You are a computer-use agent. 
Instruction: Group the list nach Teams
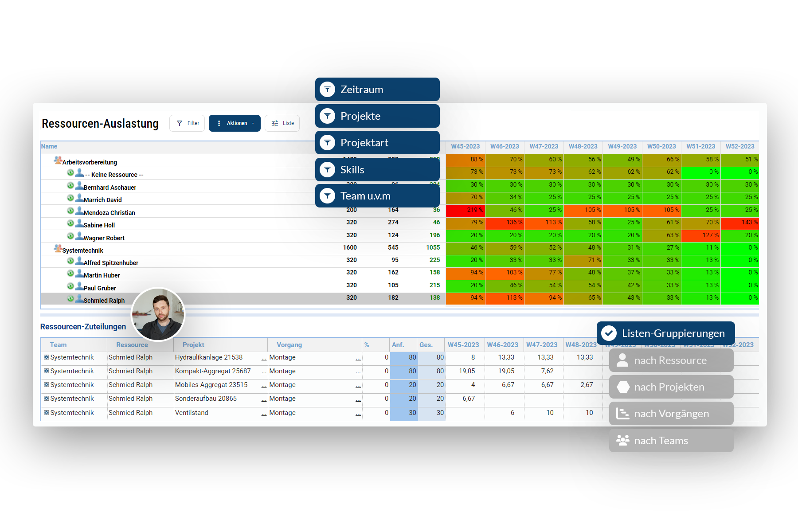[671, 440]
